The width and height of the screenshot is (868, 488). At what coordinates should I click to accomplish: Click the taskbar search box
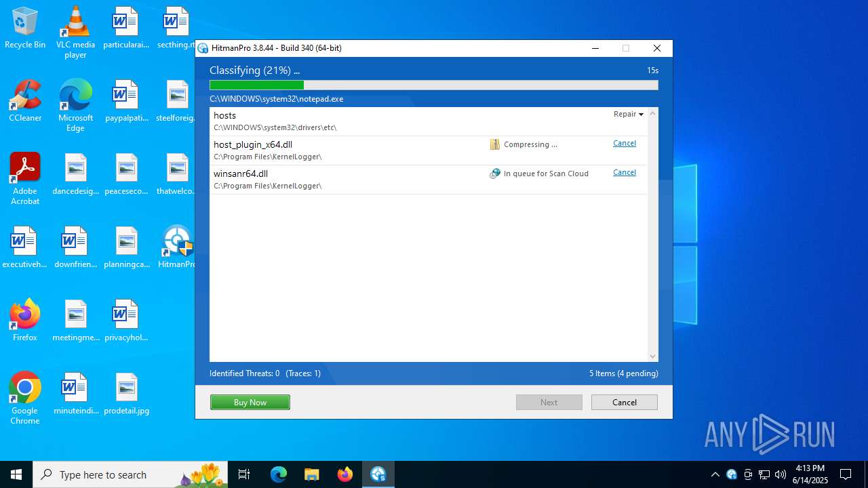(x=132, y=474)
